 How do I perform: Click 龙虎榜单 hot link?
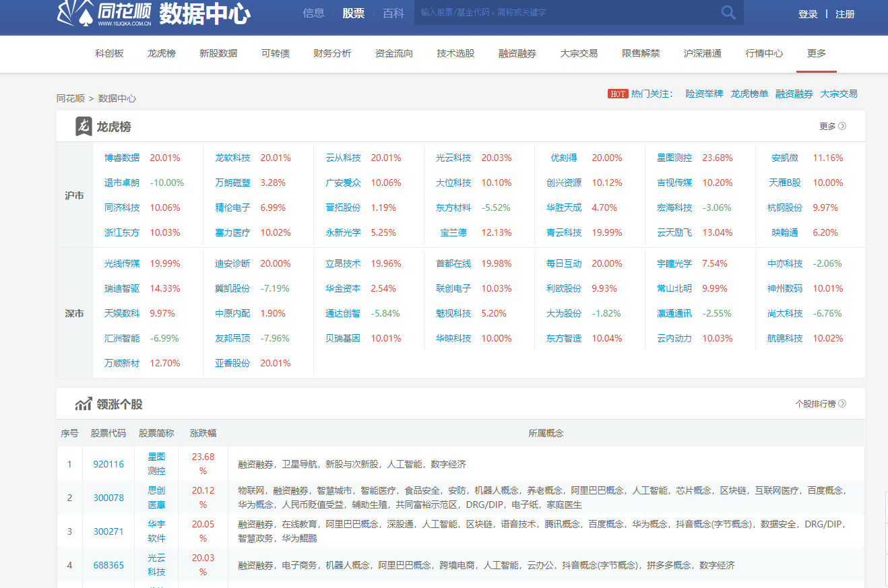749,94
